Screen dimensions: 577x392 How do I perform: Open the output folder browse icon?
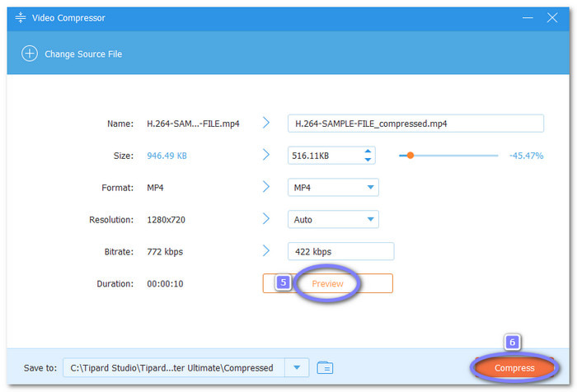click(x=325, y=367)
